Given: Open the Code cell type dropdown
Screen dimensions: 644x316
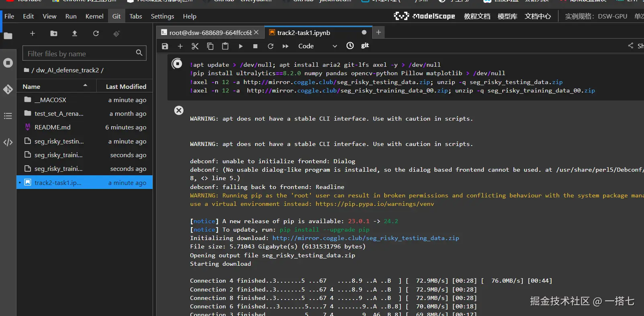Looking at the screenshot, I should (x=317, y=46).
